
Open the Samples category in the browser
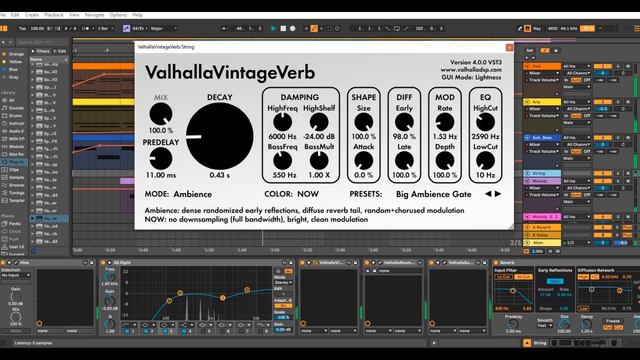13,178
